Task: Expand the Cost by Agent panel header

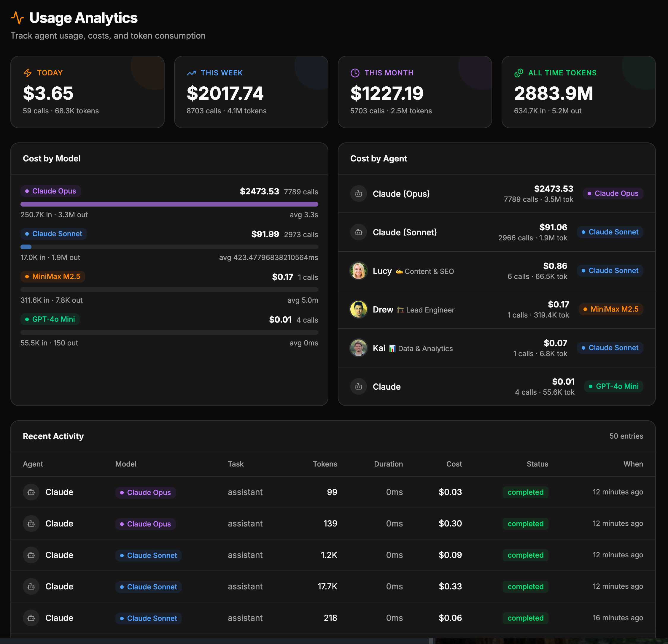Action: point(378,158)
